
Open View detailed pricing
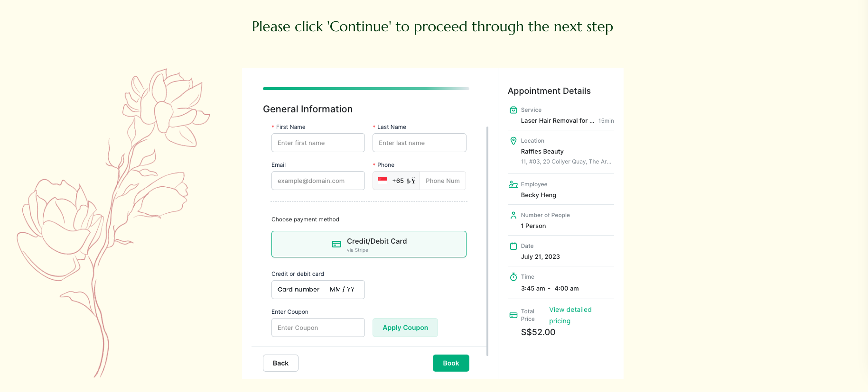(x=570, y=315)
